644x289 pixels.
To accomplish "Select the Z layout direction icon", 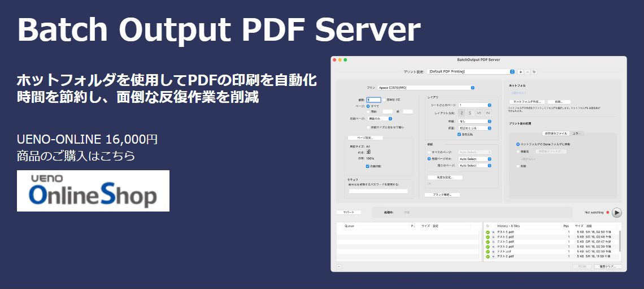I will point(462,112).
